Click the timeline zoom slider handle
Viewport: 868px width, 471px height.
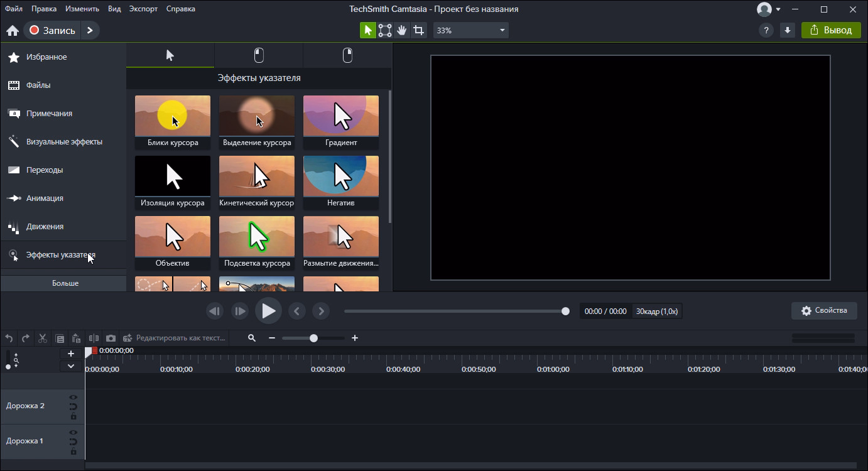[313, 338]
